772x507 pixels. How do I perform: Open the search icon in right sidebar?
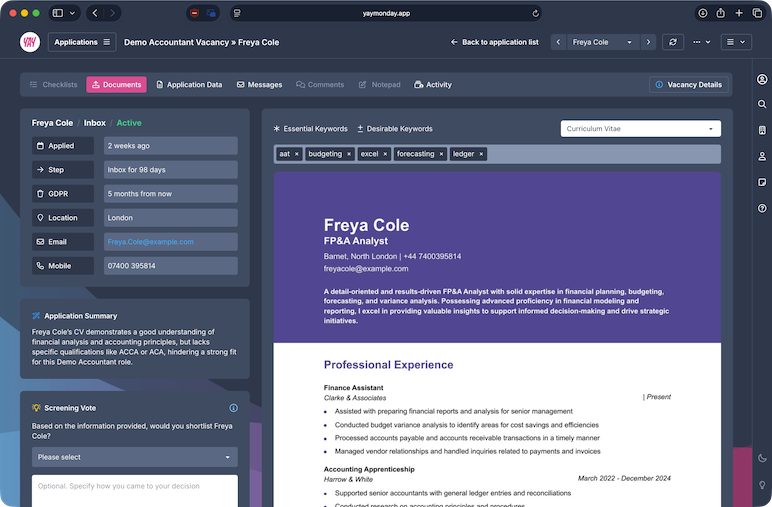tap(762, 104)
